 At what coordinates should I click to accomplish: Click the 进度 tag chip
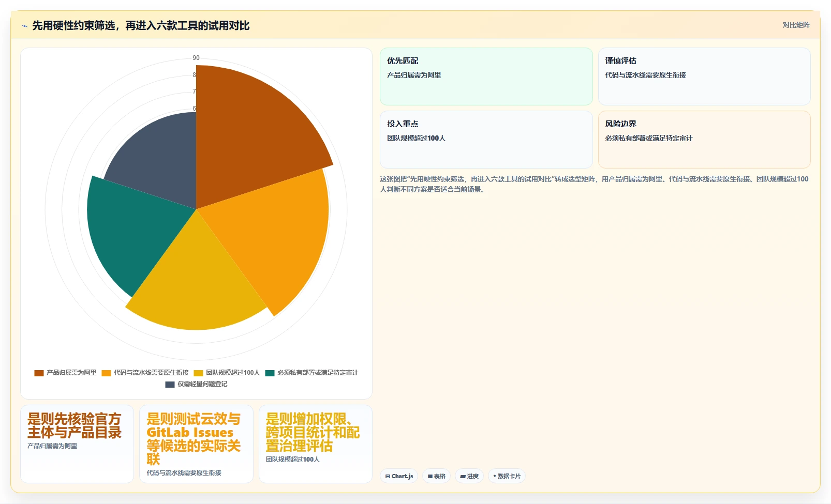coord(469,476)
